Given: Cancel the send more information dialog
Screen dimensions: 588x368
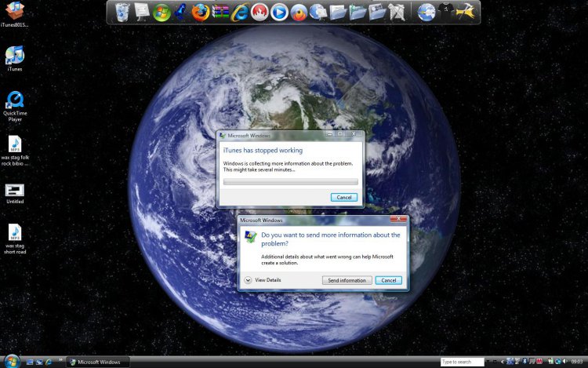Looking at the screenshot, I should pyautogui.click(x=389, y=280).
